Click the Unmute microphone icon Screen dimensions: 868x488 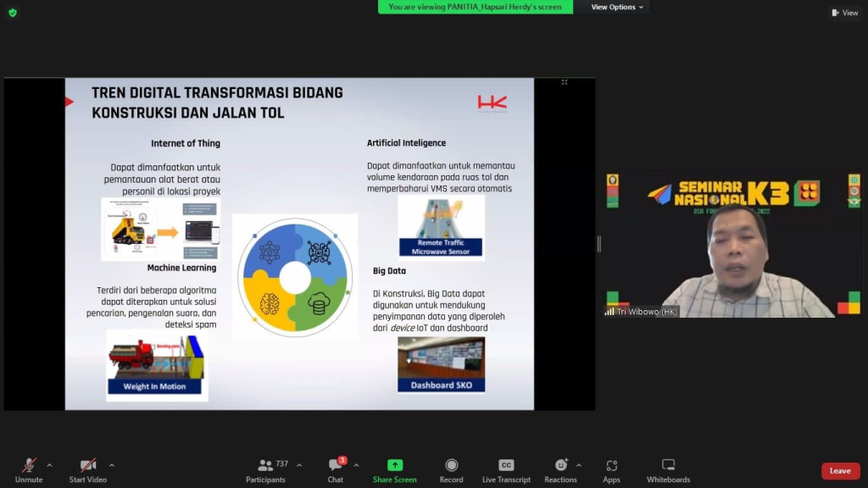coord(28,465)
